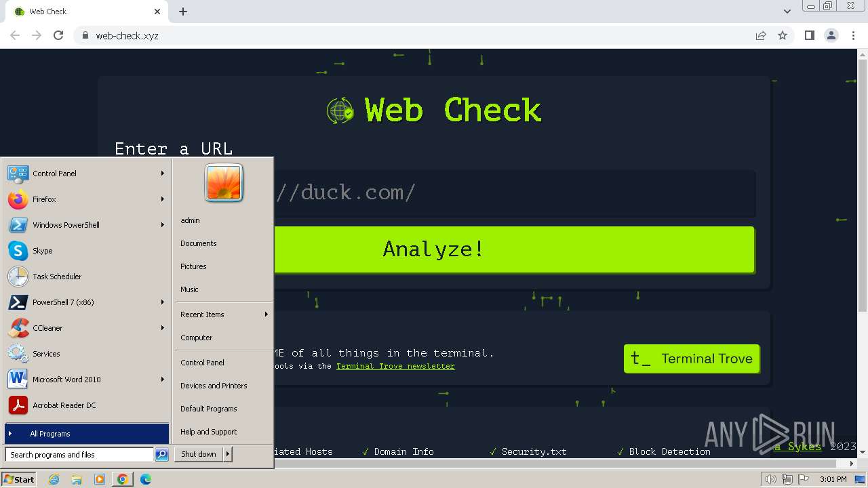Image resolution: width=868 pixels, height=488 pixels.
Task: Expand Microsoft Word 2010 jump list arrow
Action: click(163, 380)
